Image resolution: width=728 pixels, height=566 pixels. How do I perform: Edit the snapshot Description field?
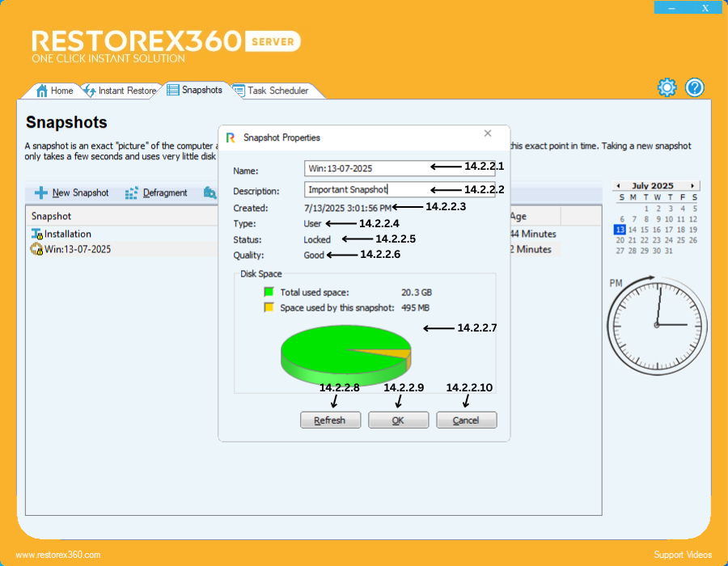pyautogui.click(x=400, y=189)
